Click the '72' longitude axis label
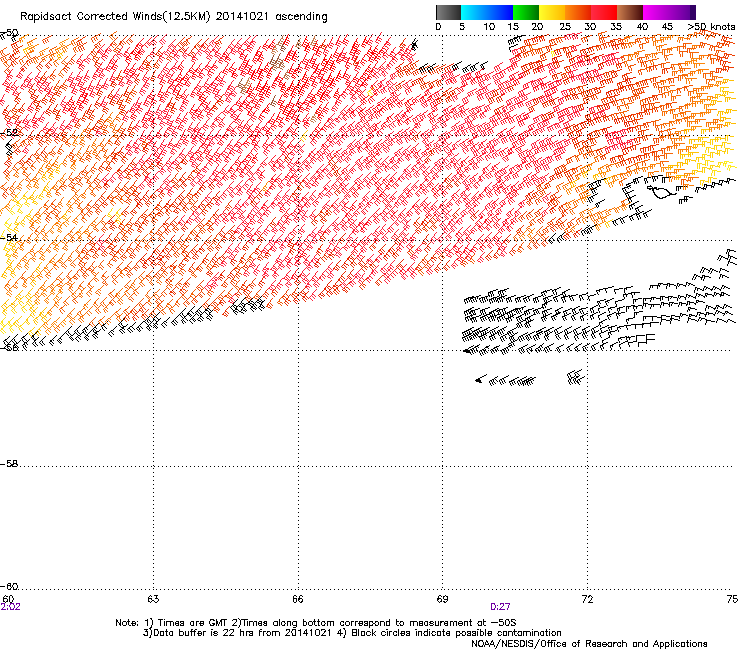The height and width of the screenshot is (650, 740). [x=587, y=599]
